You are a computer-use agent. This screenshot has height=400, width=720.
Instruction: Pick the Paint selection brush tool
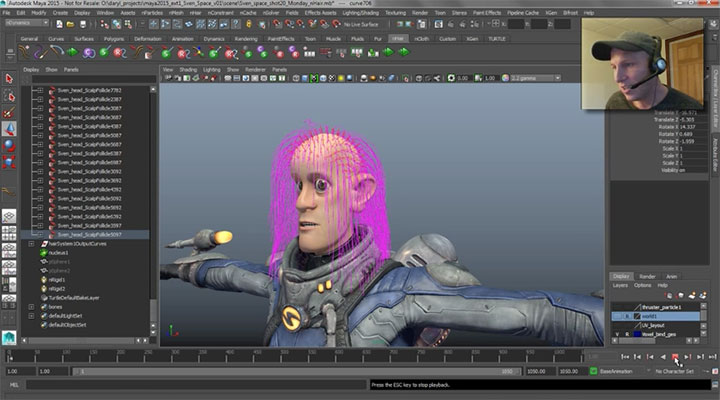coord(9,113)
